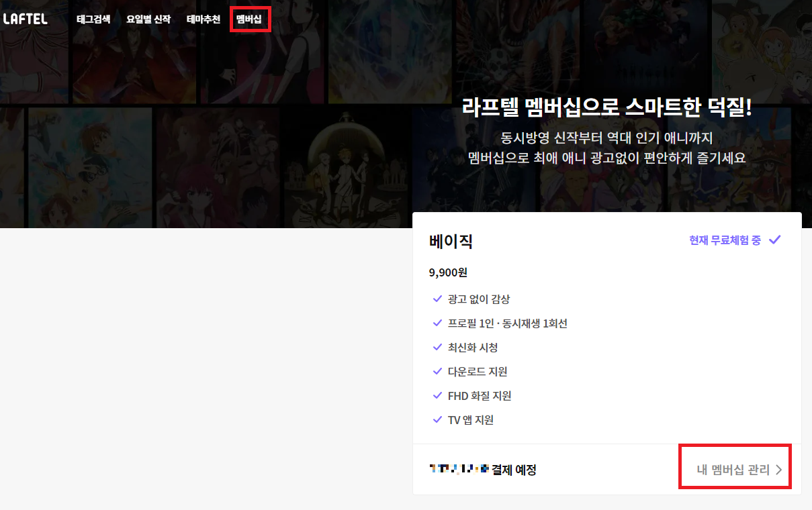Image resolution: width=812 pixels, height=510 pixels.
Task: Click the 결제 예정 text
Action: (514, 470)
